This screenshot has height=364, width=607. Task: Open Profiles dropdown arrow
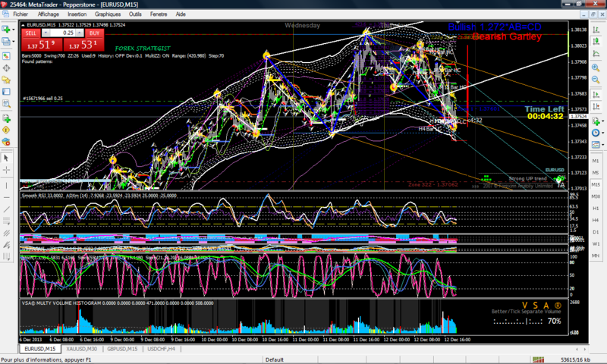coord(13,42)
